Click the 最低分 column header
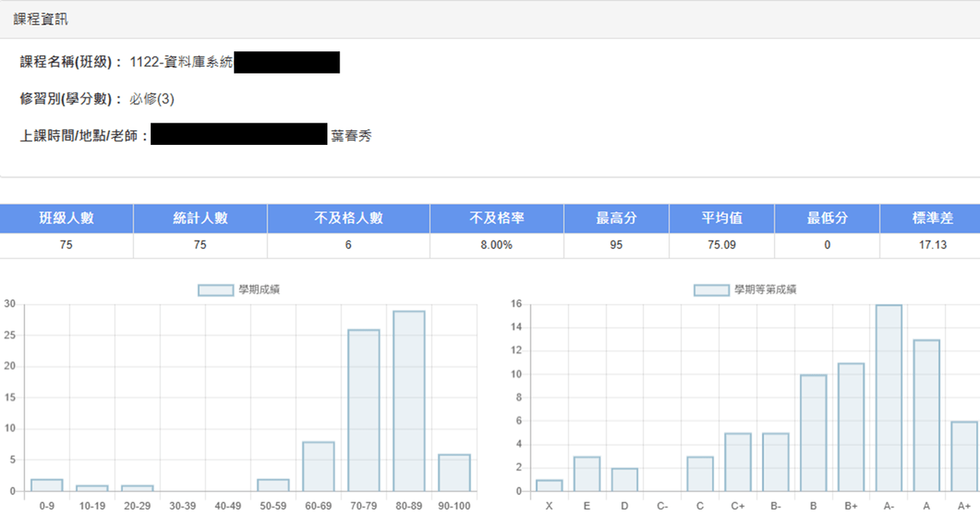Viewport: 980px width, 515px height. coord(827,218)
